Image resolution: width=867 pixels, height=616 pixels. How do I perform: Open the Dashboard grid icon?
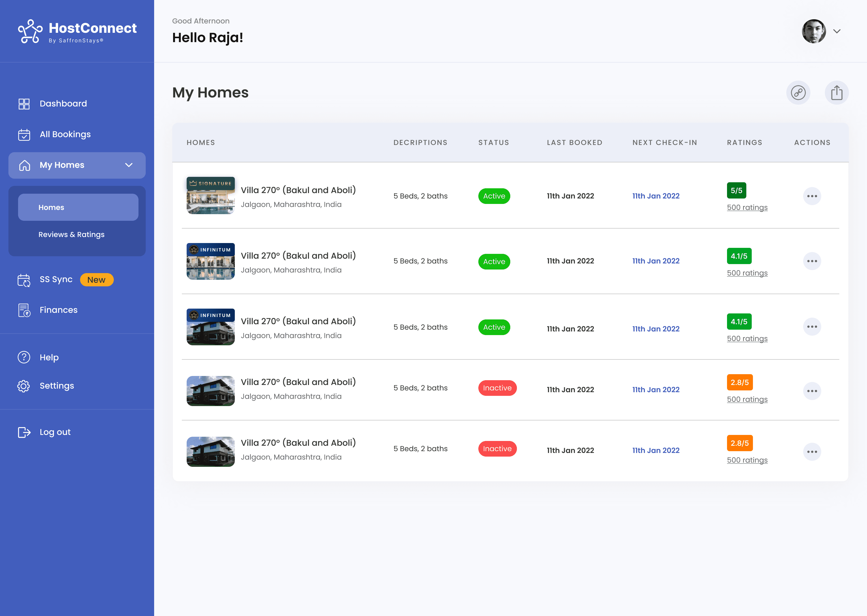pyautogui.click(x=24, y=104)
